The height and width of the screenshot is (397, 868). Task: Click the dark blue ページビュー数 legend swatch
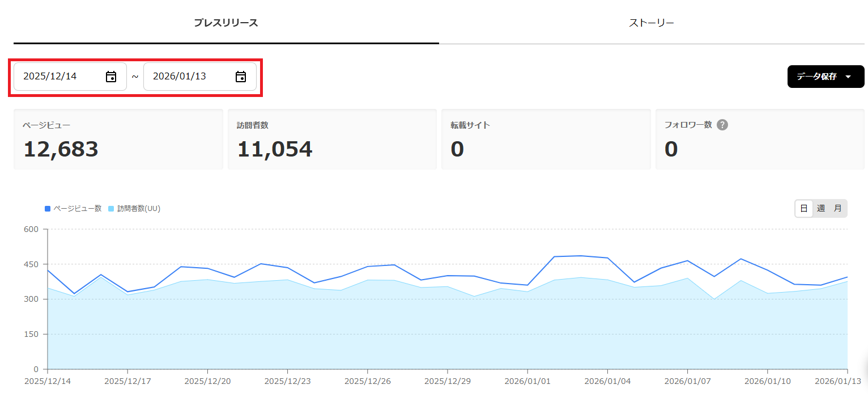(48, 209)
